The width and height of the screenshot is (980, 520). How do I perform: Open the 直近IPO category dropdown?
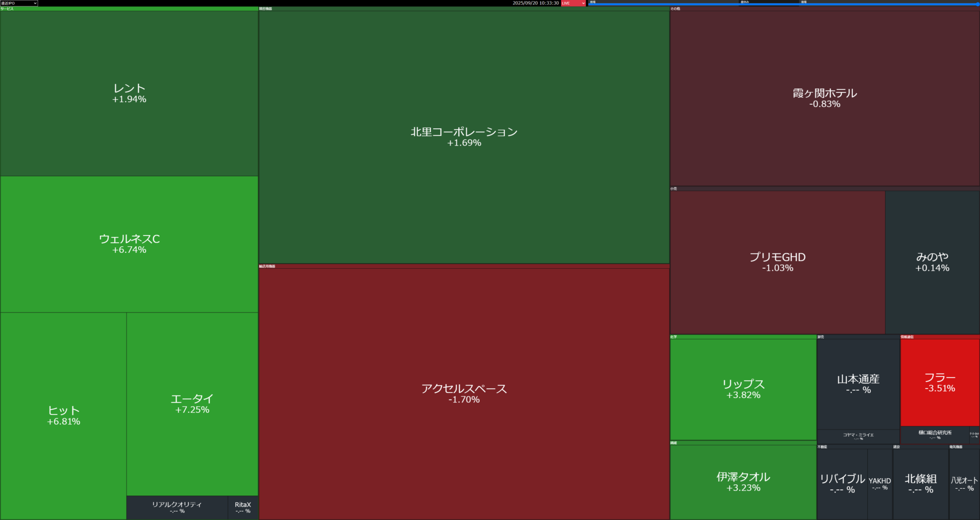(19, 3)
